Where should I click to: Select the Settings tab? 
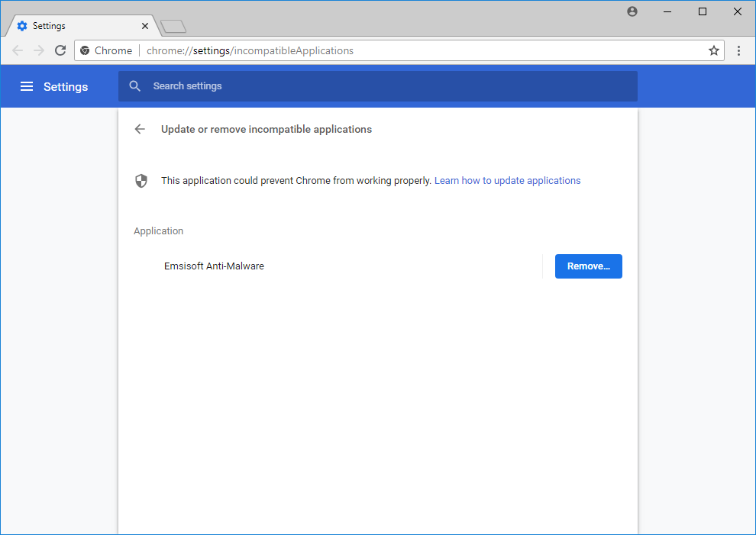(x=82, y=26)
